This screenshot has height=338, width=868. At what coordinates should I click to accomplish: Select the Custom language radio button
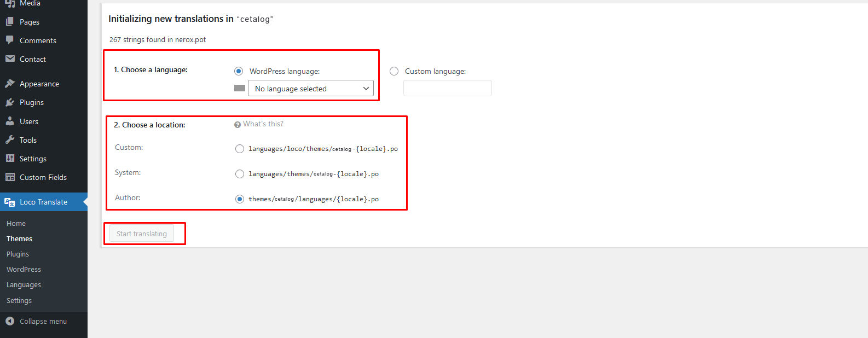click(x=394, y=71)
